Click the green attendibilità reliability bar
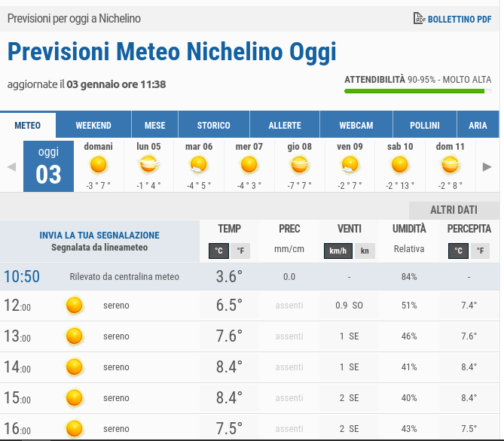Image resolution: width=504 pixels, height=441 pixels. tap(414, 91)
